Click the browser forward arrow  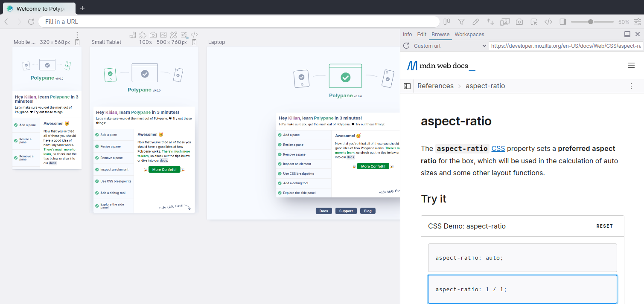(x=19, y=22)
